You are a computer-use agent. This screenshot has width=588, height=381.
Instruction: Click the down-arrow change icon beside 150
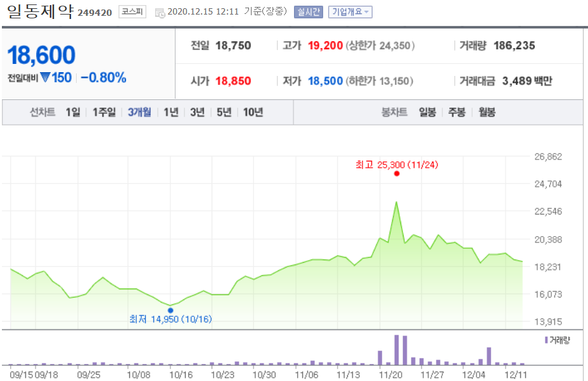(46, 78)
